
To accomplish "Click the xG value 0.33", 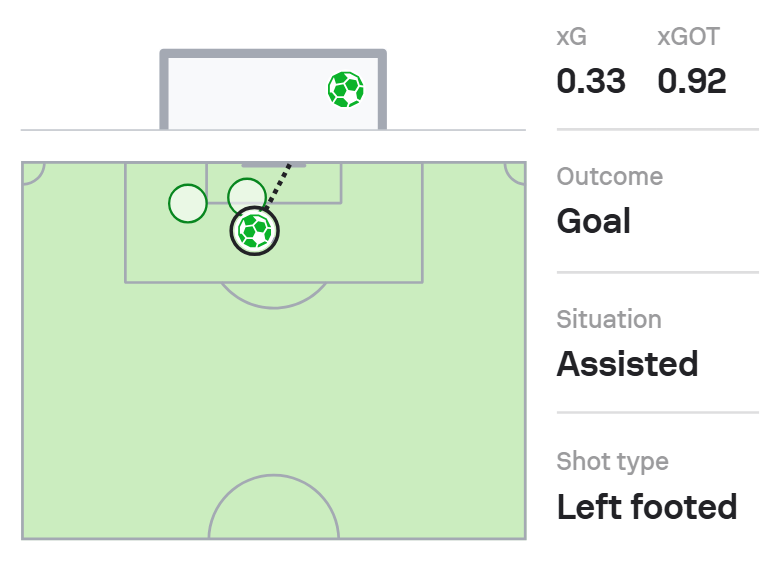I will coord(591,82).
